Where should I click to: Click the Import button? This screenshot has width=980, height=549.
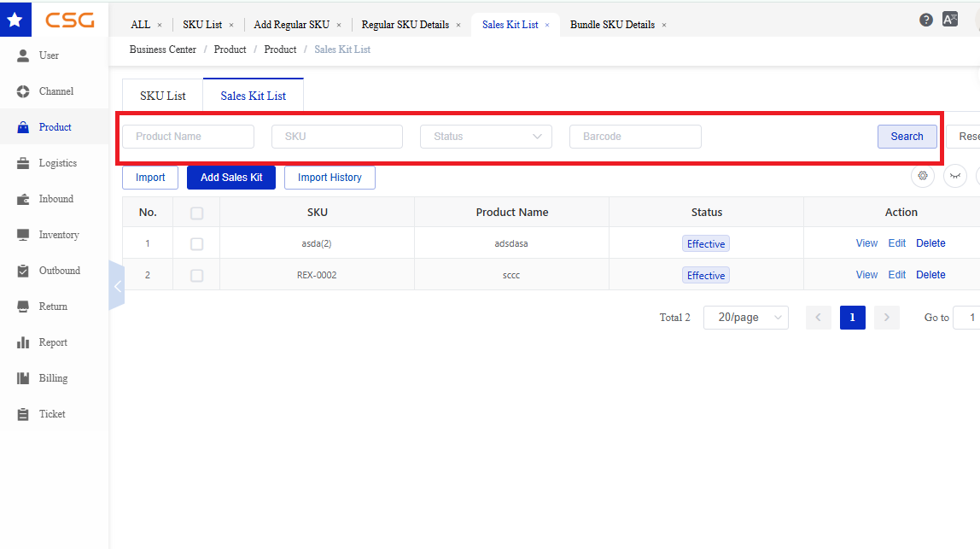(x=150, y=178)
